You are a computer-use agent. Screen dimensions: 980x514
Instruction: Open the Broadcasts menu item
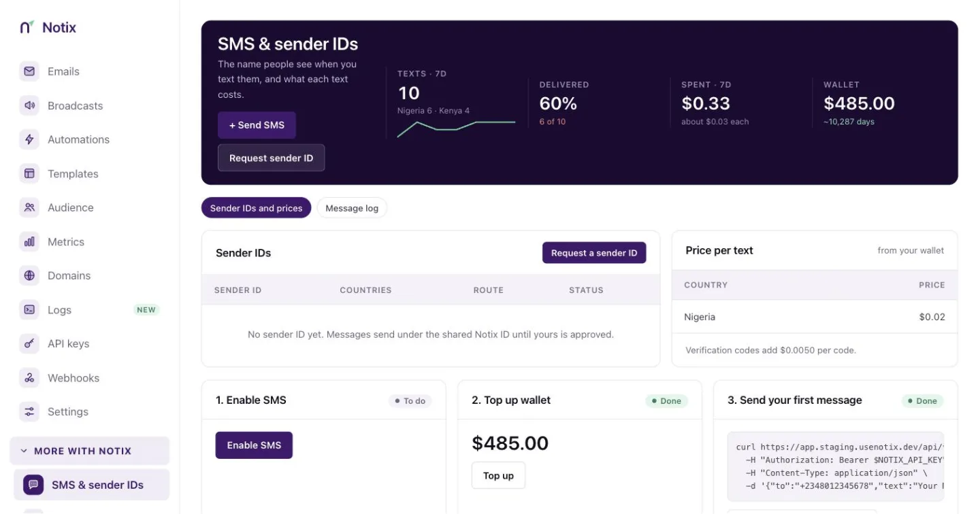click(x=89, y=105)
